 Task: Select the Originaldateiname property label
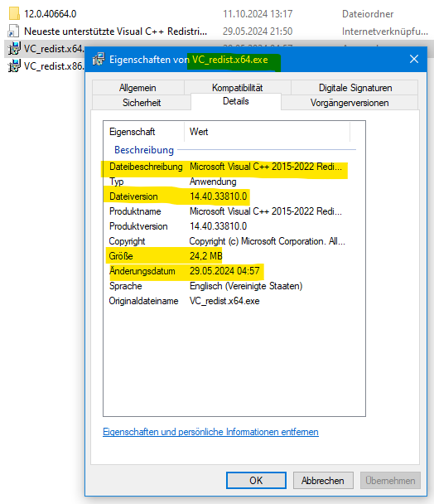click(143, 301)
